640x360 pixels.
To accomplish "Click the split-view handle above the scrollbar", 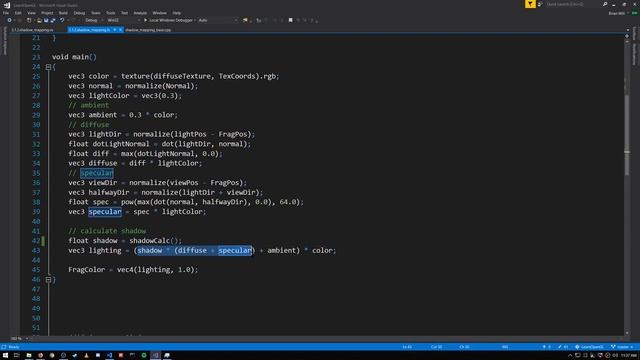I will coord(627,36).
